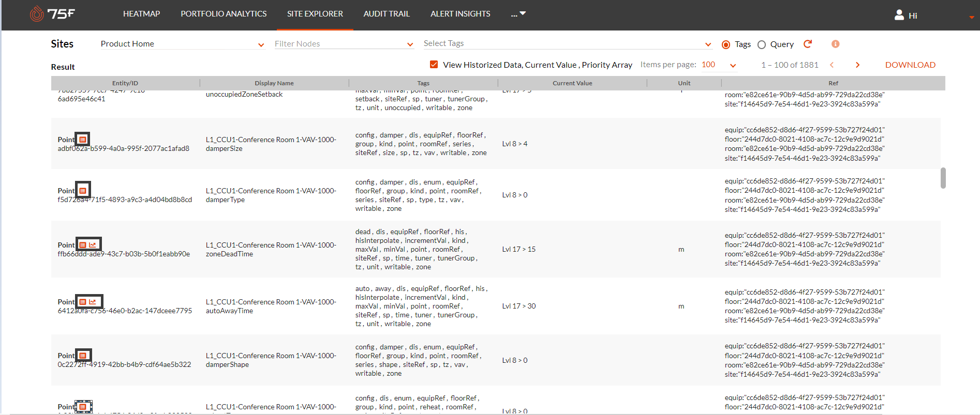Click display name unoccupiedZoneSetback
The width and height of the screenshot is (980, 415).
244,95
